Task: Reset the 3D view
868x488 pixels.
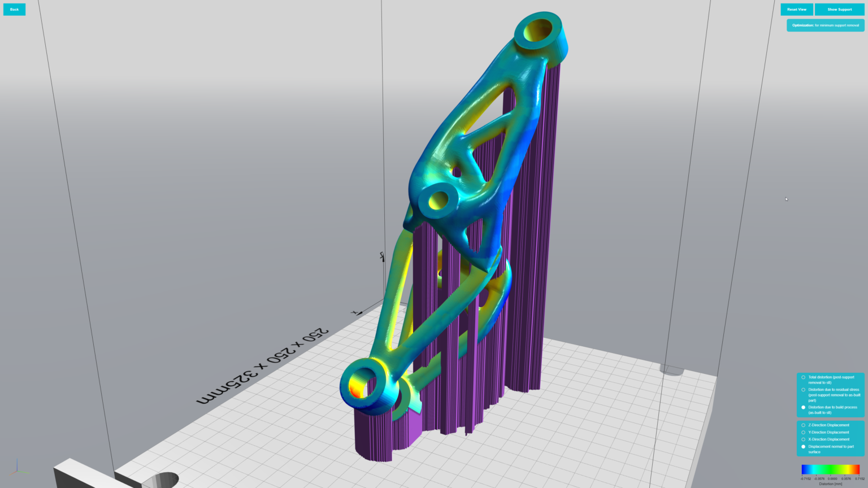Action: coord(797,9)
